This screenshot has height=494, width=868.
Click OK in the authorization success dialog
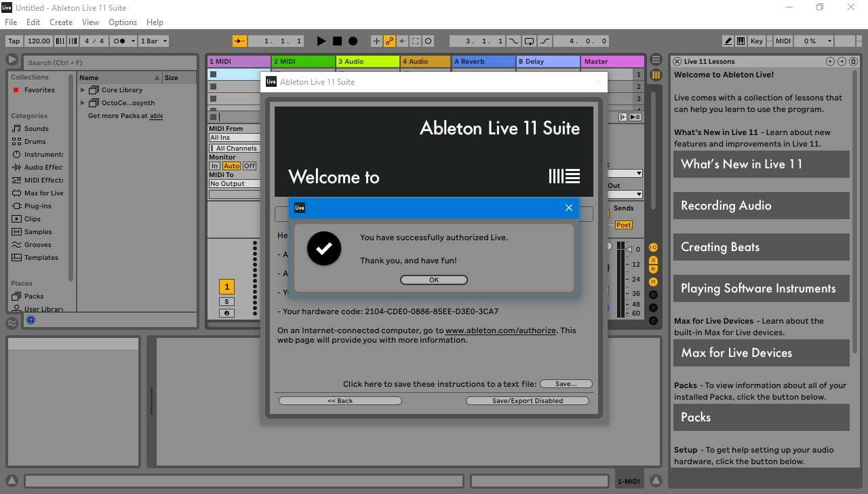433,280
